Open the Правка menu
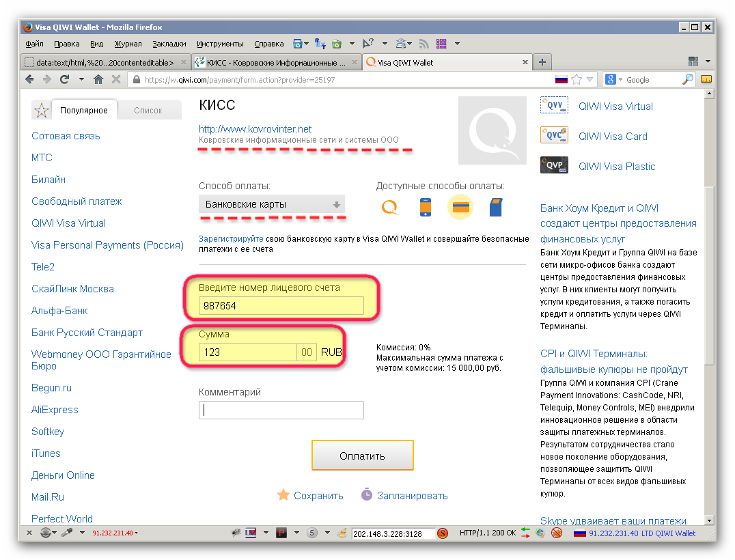Viewport: 735px width, 560px height. click(66, 44)
